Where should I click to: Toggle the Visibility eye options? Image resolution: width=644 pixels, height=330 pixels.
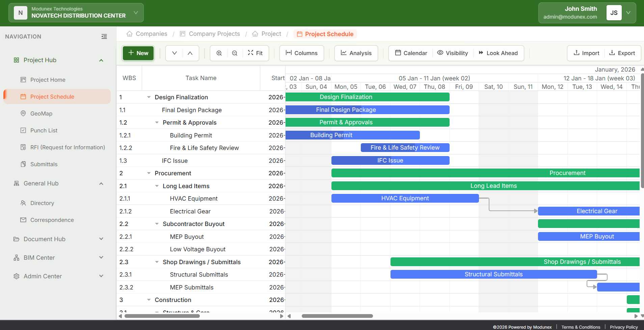coord(453,53)
